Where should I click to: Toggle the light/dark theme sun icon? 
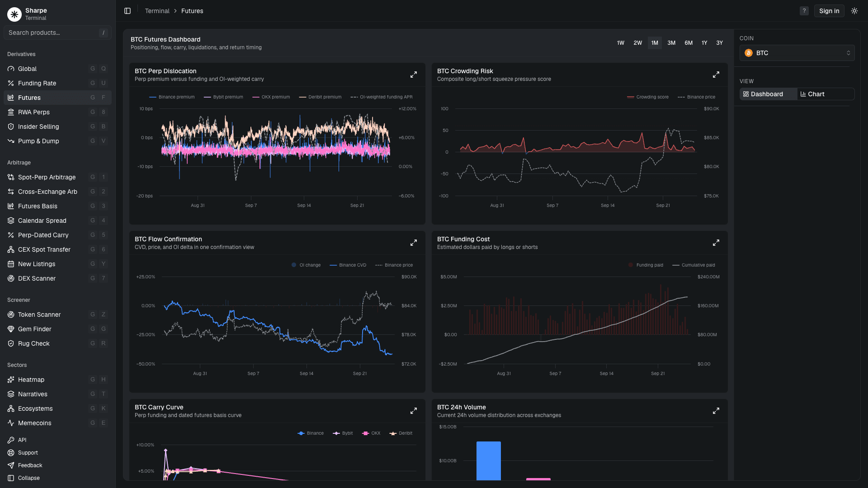(854, 11)
